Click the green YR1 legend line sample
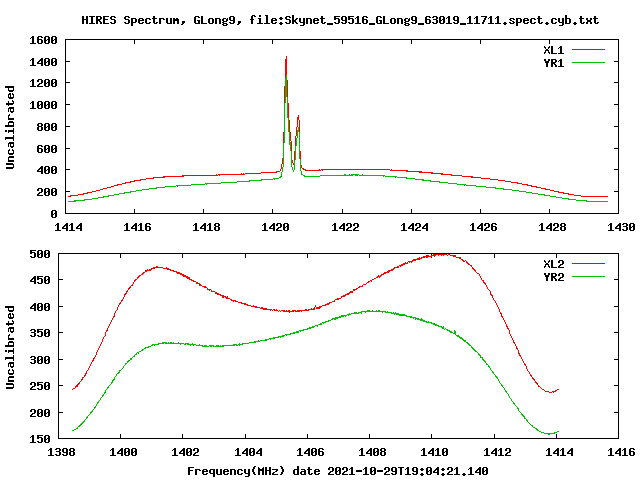This screenshot has width=640, height=480. (x=588, y=63)
